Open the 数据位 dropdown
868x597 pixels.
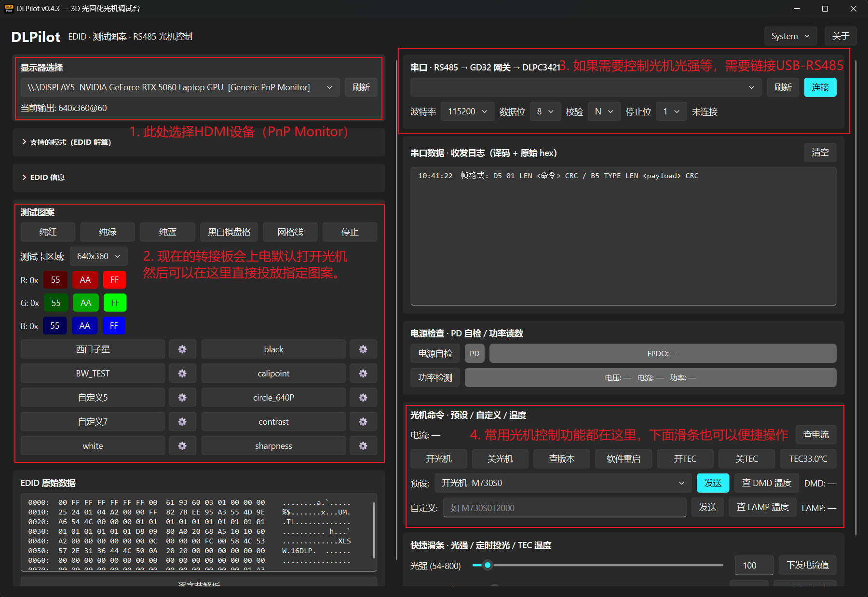tap(545, 111)
